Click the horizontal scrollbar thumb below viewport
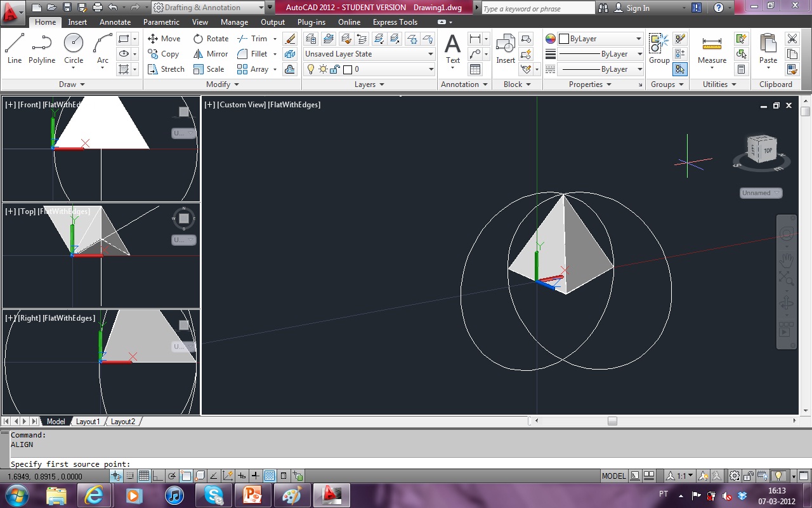This screenshot has height=508, width=812. (x=612, y=421)
